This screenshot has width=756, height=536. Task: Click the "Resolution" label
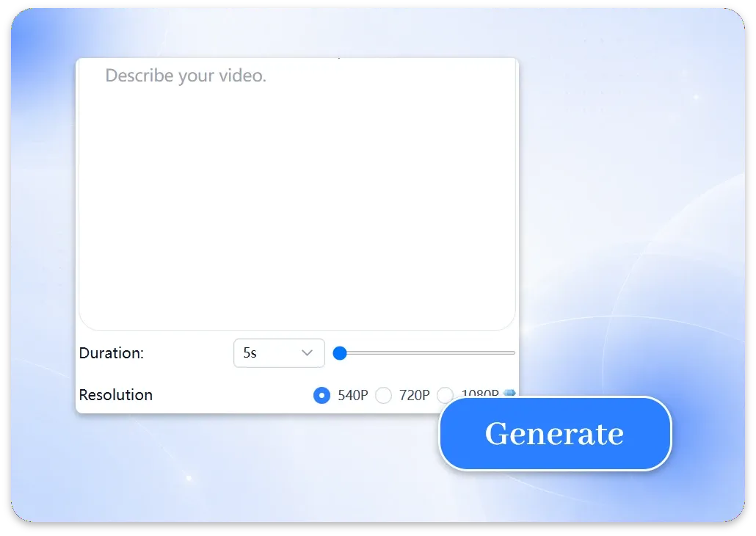pos(116,395)
